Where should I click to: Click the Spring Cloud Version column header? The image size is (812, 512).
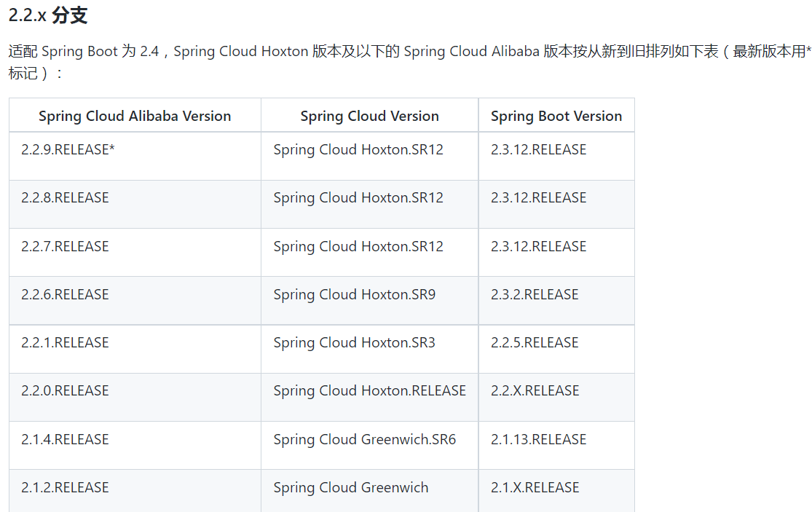pos(369,116)
